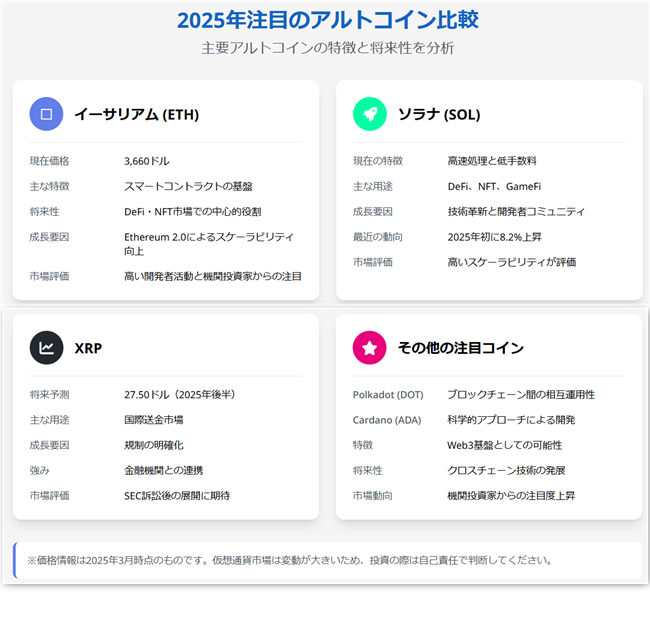Click the XRP chart icon
This screenshot has height=619, width=650.
46,347
